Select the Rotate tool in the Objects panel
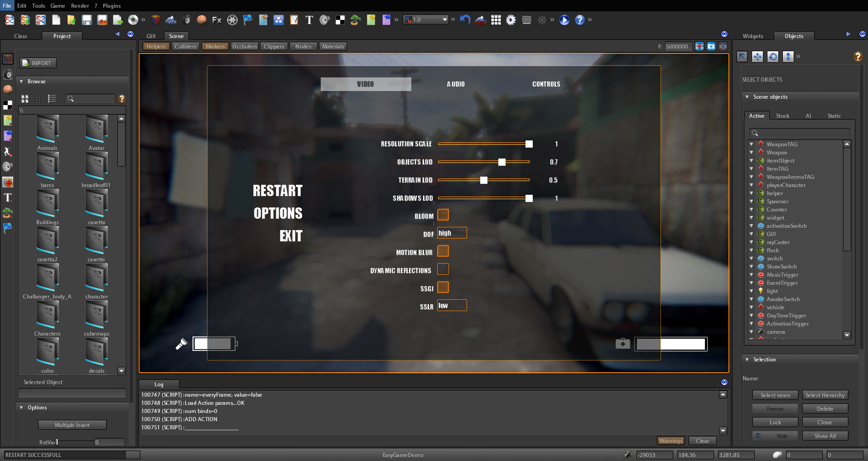This screenshot has width=868, height=461. tap(773, 56)
